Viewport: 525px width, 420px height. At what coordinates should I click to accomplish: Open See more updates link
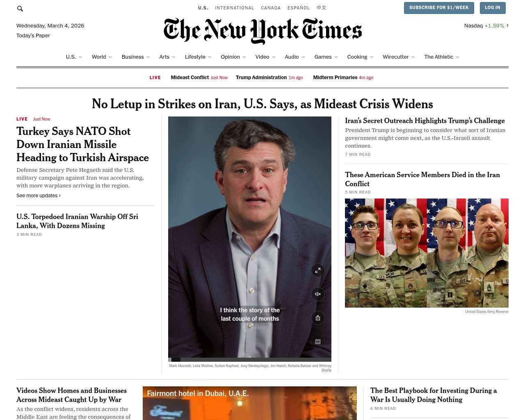(39, 196)
